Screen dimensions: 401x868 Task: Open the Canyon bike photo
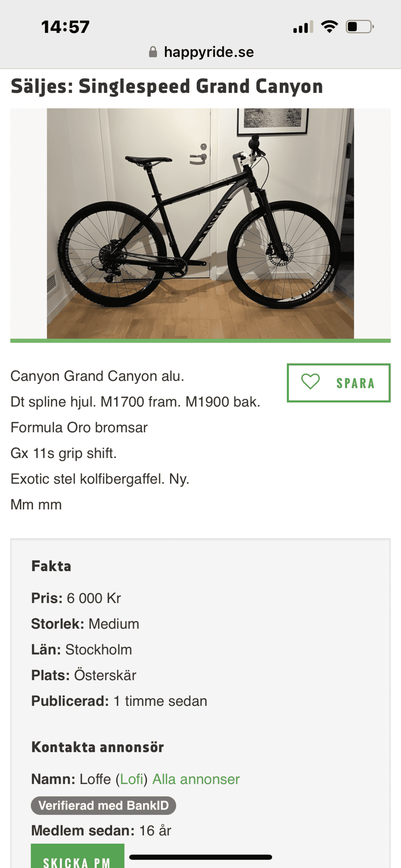[200, 223]
